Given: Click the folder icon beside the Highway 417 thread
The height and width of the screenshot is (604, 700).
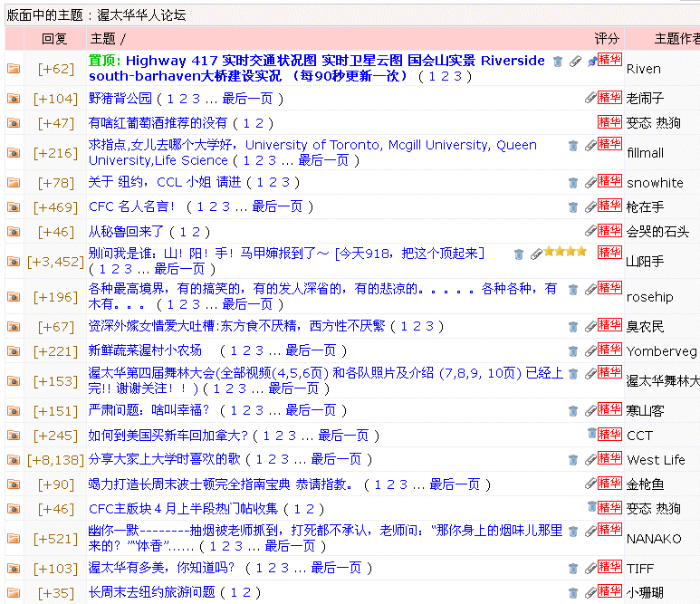Looking at the screenshot, I should click(14, 69).
